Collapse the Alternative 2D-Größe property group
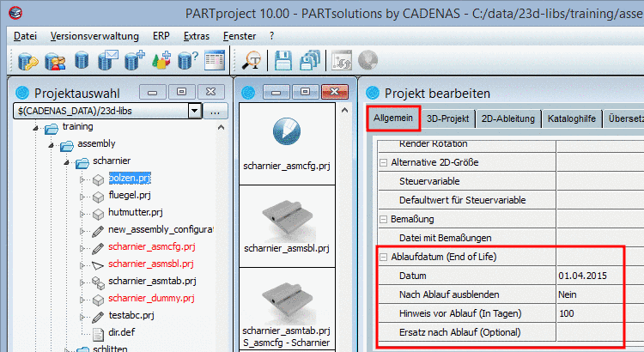The width and height of the screenshot is (644, 352). [x=383, y=162]
